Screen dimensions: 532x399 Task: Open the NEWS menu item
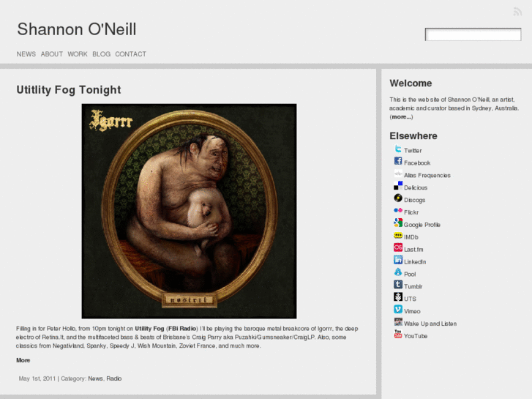tap(26, 54)
